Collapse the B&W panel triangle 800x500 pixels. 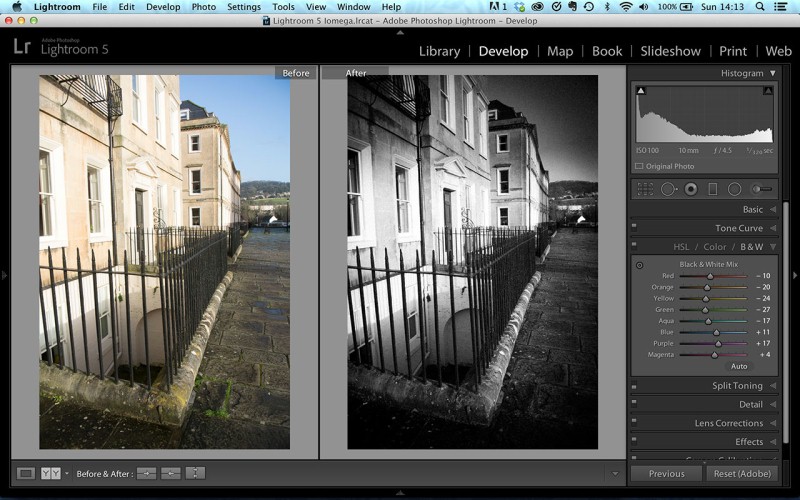point(773,247)
